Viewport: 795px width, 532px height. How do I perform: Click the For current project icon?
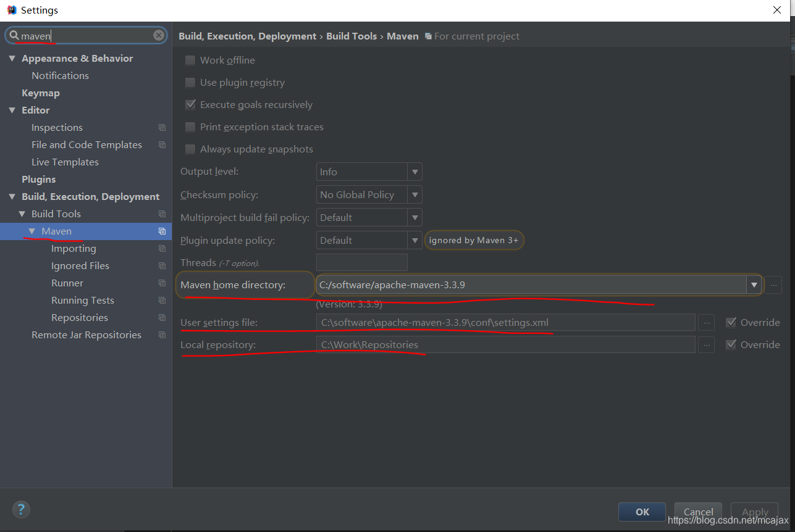coord(428,36)
